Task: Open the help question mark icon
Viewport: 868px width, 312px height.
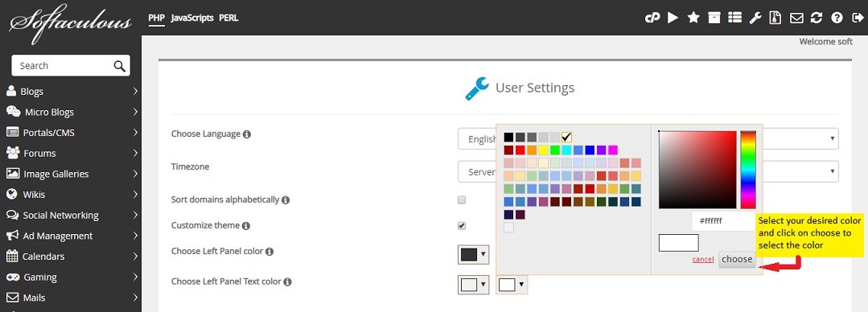Action: [x=837, y=18]
